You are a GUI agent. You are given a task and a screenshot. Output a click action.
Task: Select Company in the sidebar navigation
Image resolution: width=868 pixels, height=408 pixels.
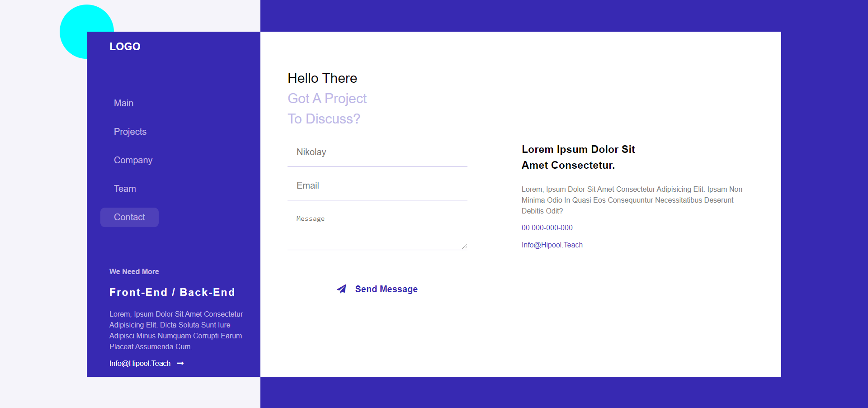click(x=133, y=160)
